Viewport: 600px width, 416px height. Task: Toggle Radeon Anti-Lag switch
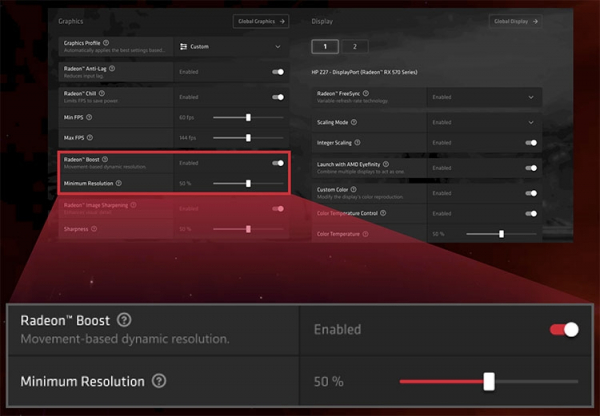coord(278,72)
